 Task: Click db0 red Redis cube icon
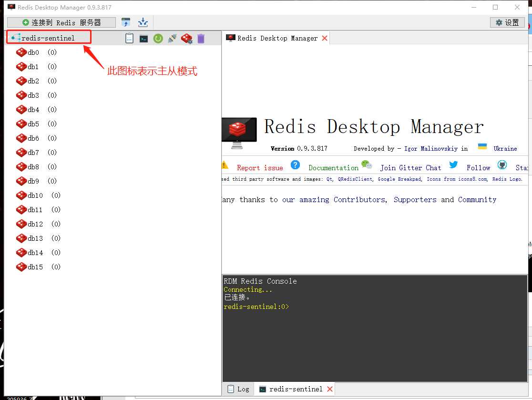pyautogui.click(x=21, y=52)
